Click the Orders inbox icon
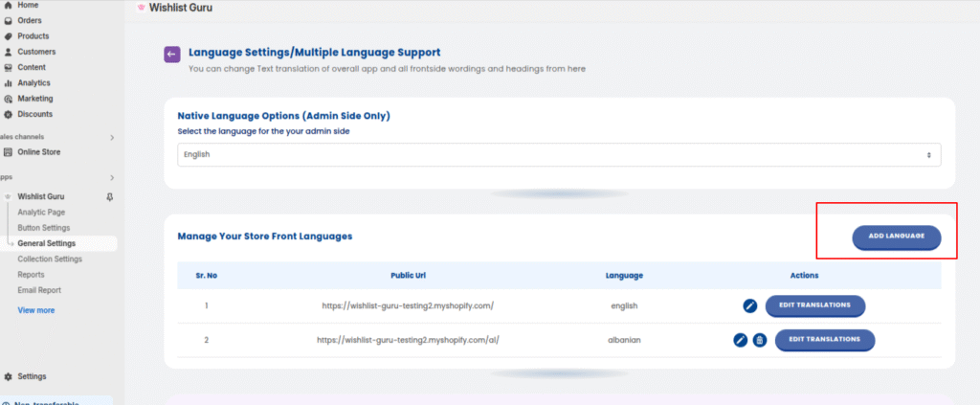 tap(8, 21)
